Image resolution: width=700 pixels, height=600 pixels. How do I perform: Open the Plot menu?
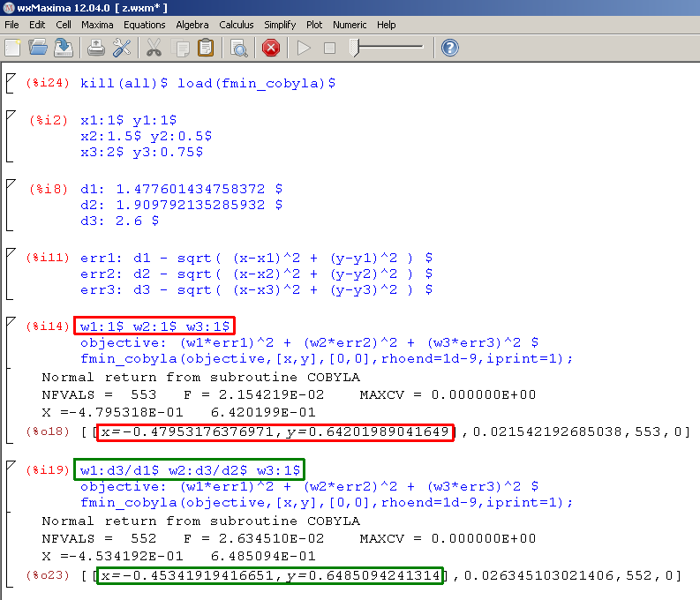tap(314, 25)
